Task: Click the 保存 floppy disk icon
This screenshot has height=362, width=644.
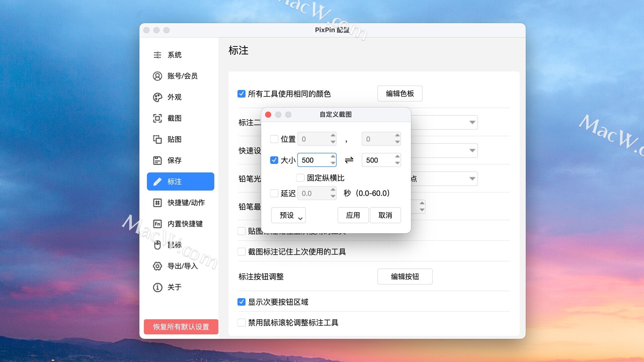Action: point(157,161)
